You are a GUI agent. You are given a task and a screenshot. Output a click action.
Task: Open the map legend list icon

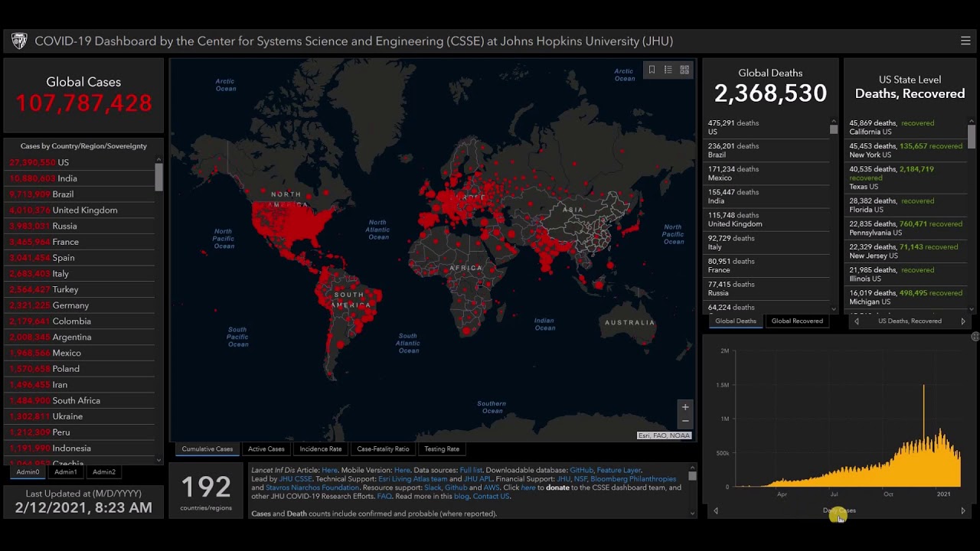[x=668, y=70]
